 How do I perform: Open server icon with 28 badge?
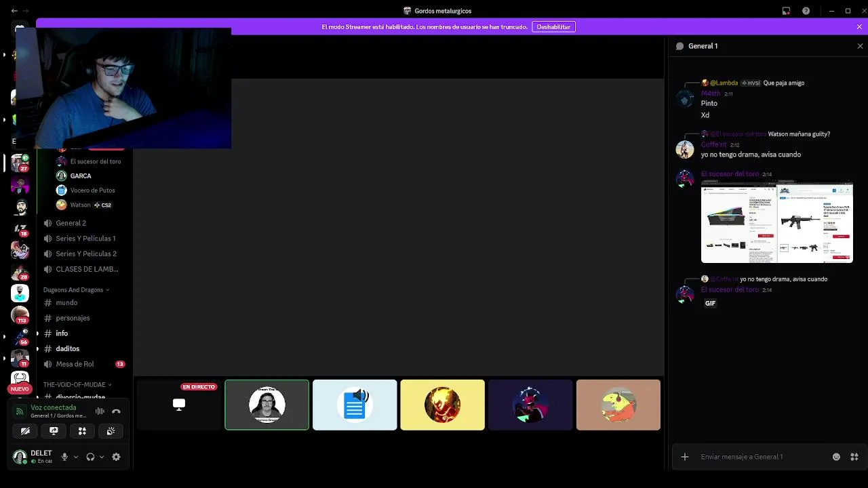tap(20, 272)
